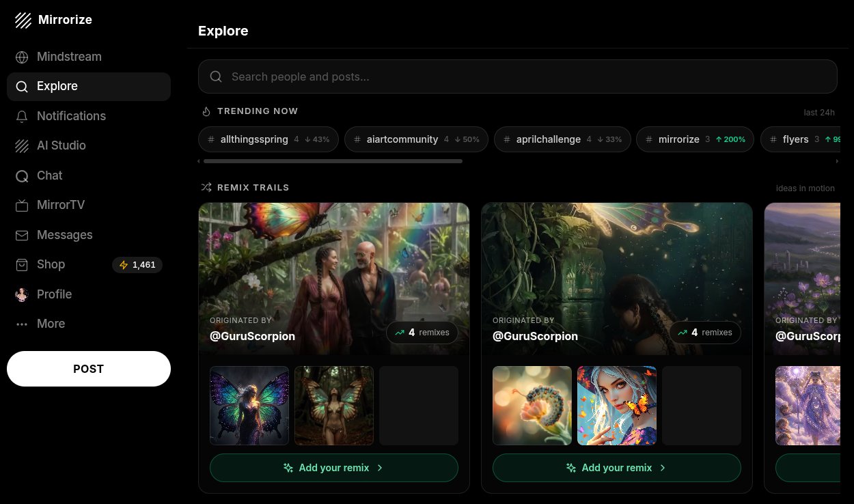Click @GuruScorpion on the second remix card

(535, 336)
